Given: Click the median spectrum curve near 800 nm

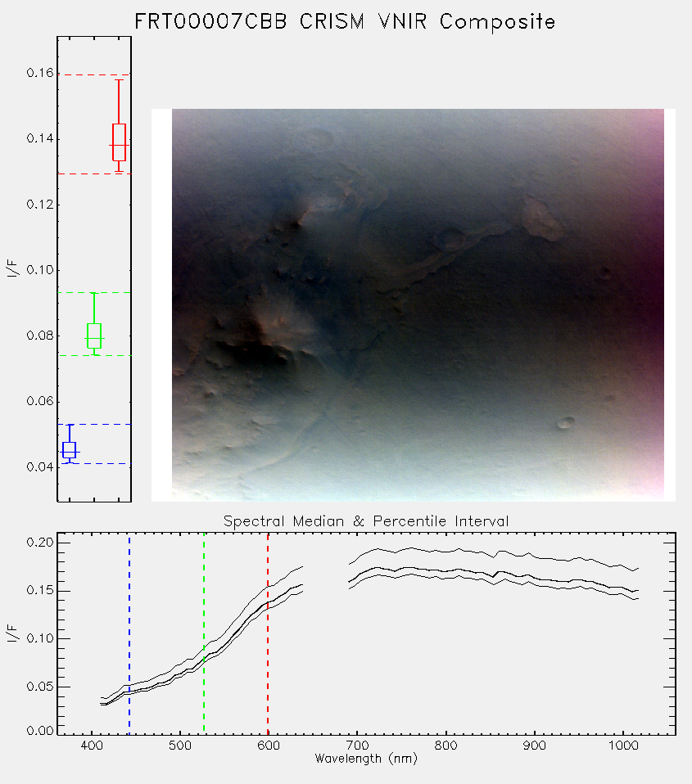Looking at the screenshot, I should (446, 570).
